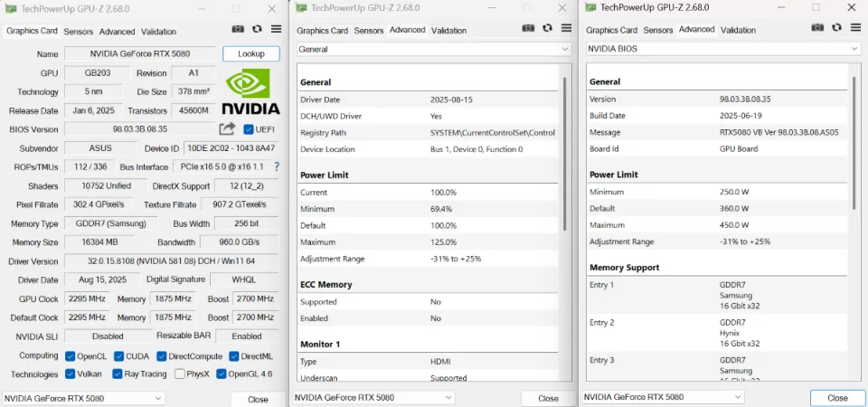This screenshot has width=868, height=407.
Task: Toggle the UEFI checkbox
Action: point(249,129)
